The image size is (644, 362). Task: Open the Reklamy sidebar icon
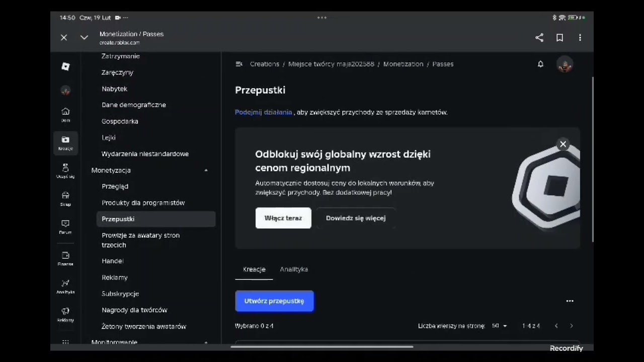pos(65,314)
